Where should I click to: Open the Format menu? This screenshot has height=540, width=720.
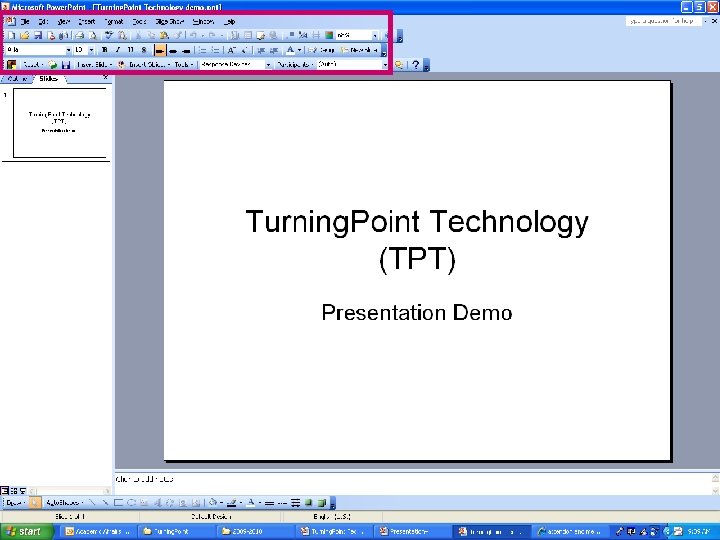(113, 22)
